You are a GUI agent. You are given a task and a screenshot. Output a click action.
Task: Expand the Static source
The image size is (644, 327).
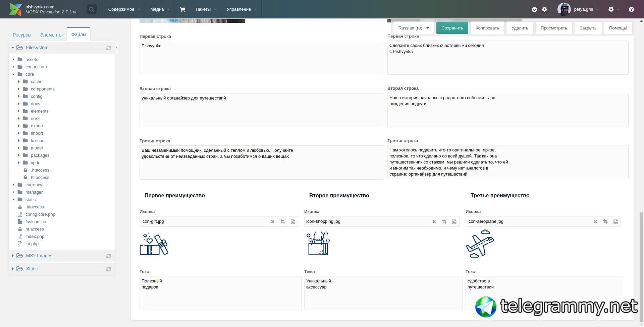13,269
